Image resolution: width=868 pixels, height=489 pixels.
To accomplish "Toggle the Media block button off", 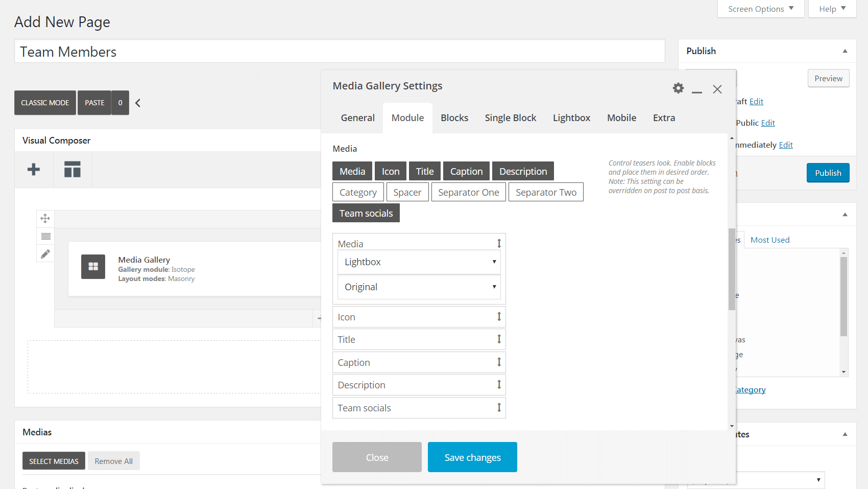I will pyautogui.click(x=352, y=171).
